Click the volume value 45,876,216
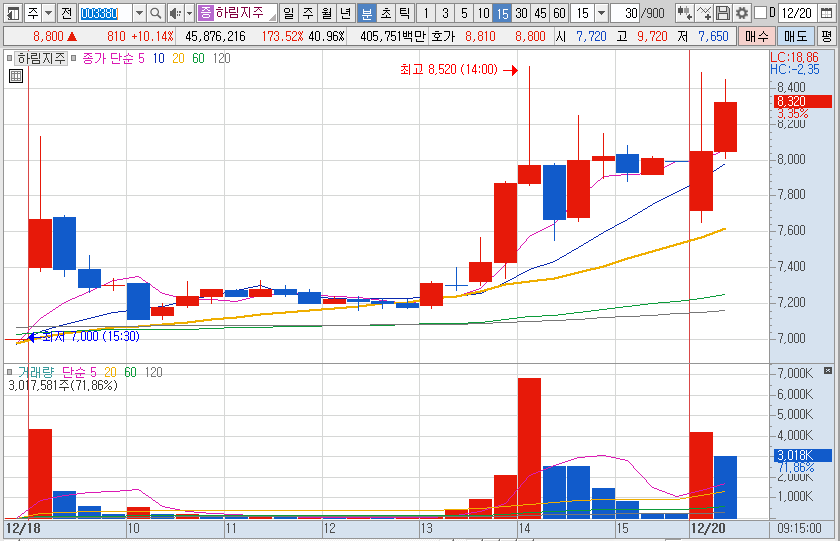Image resolution: width=840 pixels, height=541 pixels. tap(215, 36)
